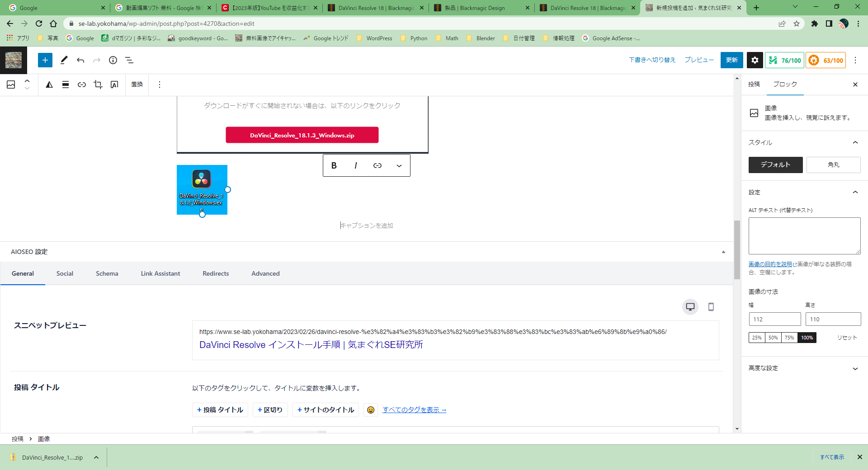
Task: Open the AIOSEO General tab
Action: pos(23,273)
